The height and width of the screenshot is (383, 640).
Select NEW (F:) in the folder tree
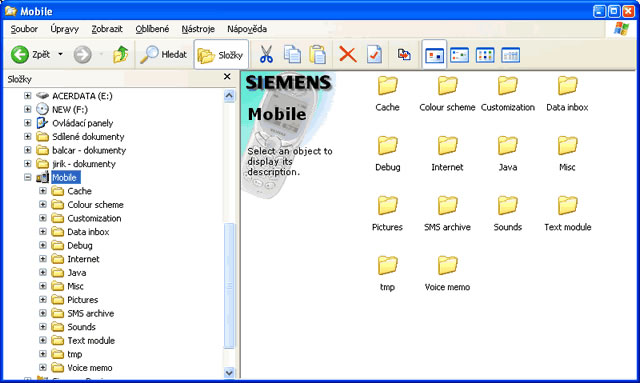coord(70,109)
